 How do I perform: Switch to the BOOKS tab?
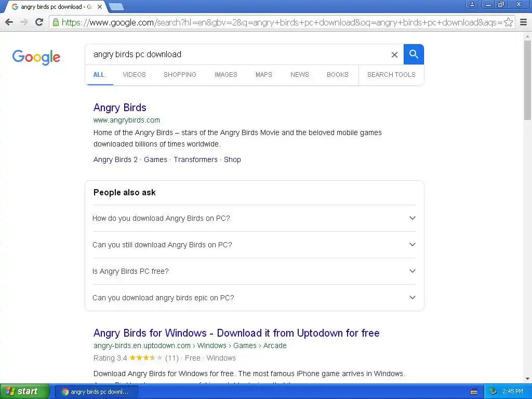click(338, 75)
